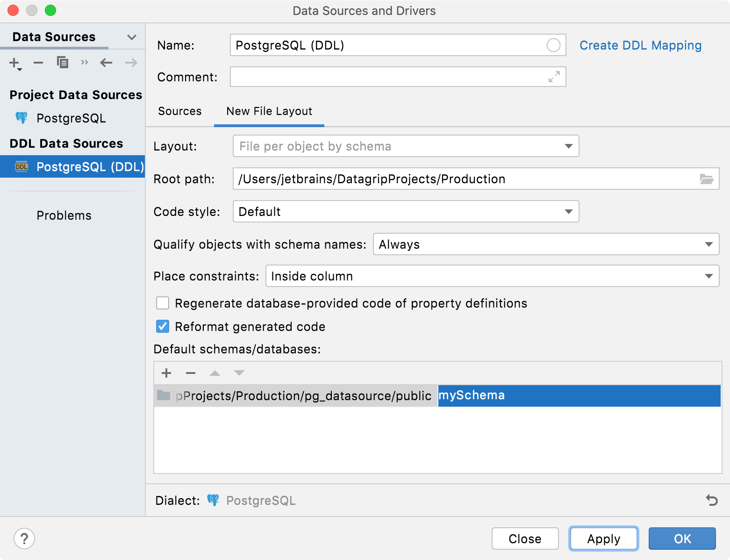Select the PostgreSQL project data source

coord(71,118)
